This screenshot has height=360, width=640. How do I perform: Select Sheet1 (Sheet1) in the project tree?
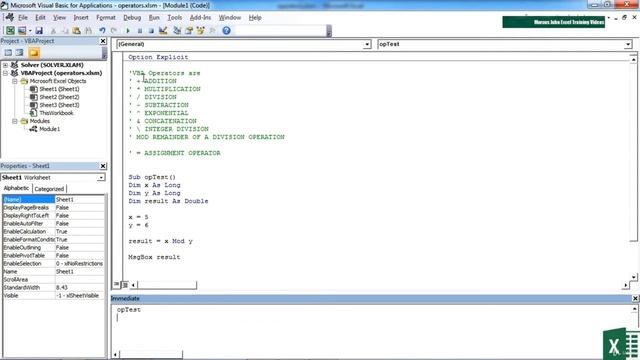pos(59,89)
